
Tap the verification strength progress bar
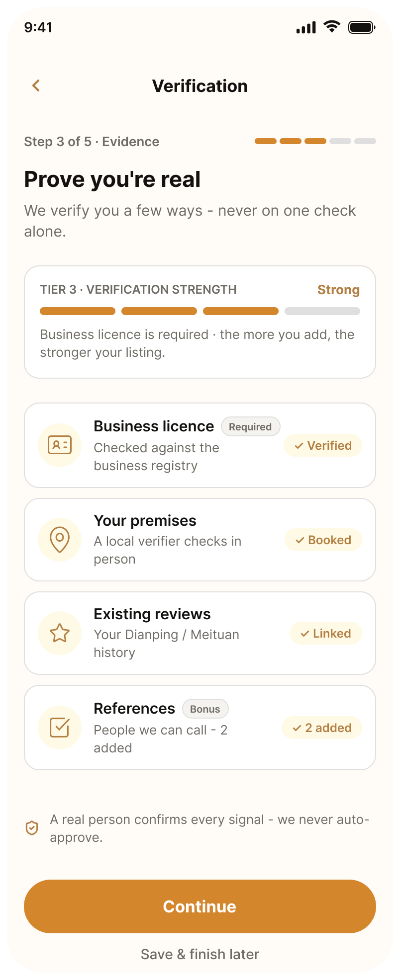pyautogui.click(x=200, y=311)
